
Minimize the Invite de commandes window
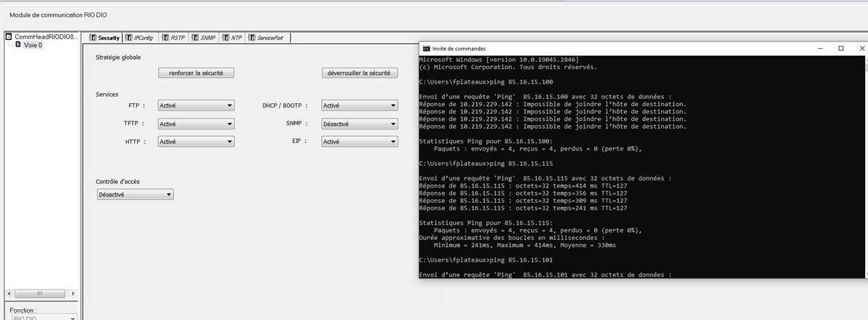821,49
